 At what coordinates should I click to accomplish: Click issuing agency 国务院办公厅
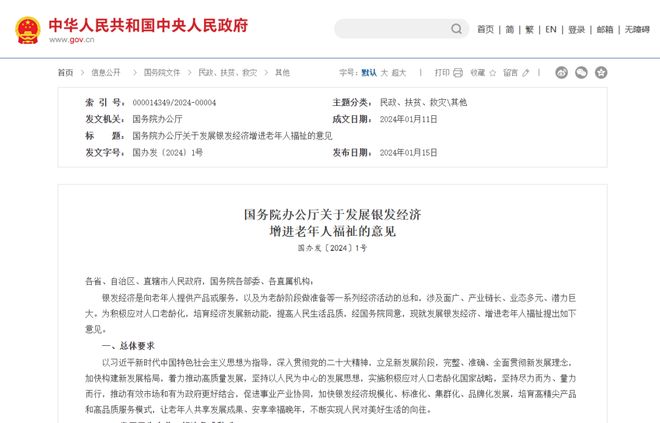[x=157, y=119]
